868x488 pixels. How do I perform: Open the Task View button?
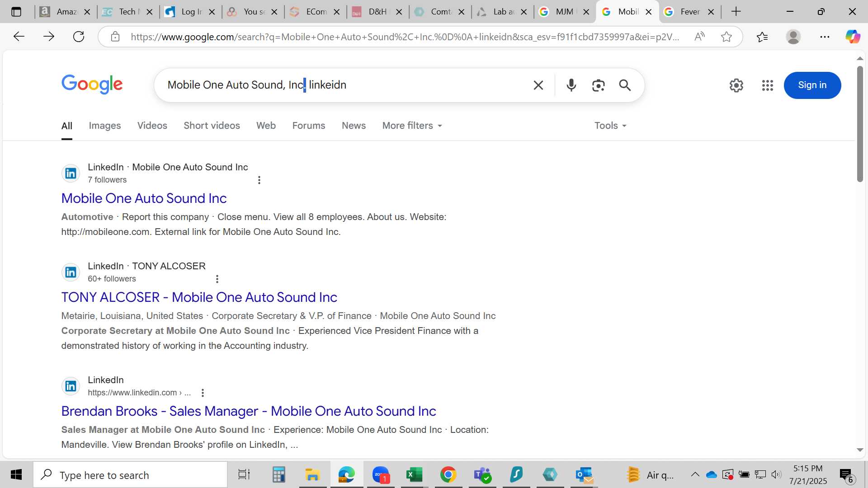[244, 474]
